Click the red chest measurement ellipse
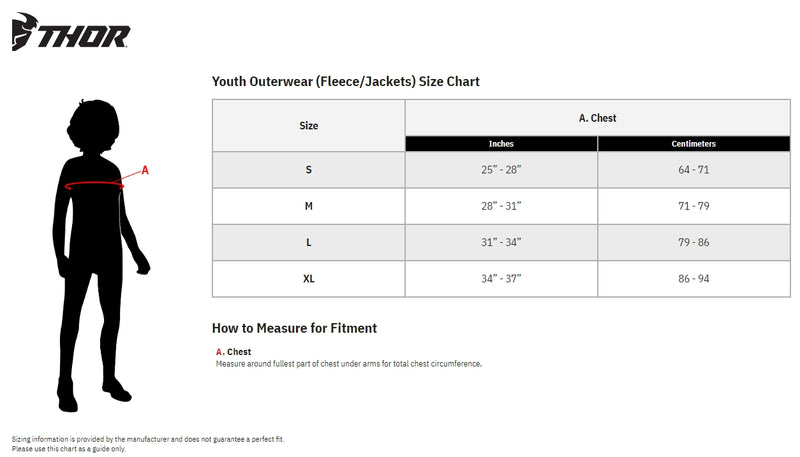Screen dimensions: 800x457 tap(94, 185)
